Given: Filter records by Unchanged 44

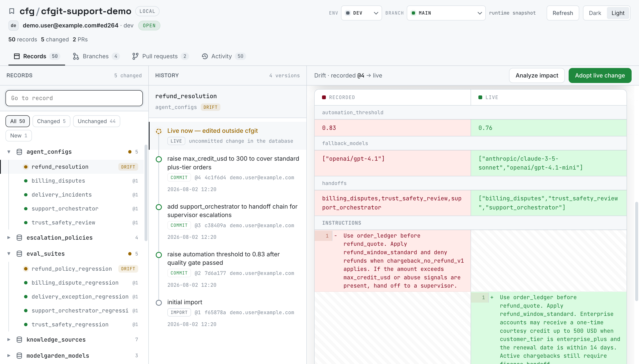Looking at the screenshot, I should tap(97, 121).
